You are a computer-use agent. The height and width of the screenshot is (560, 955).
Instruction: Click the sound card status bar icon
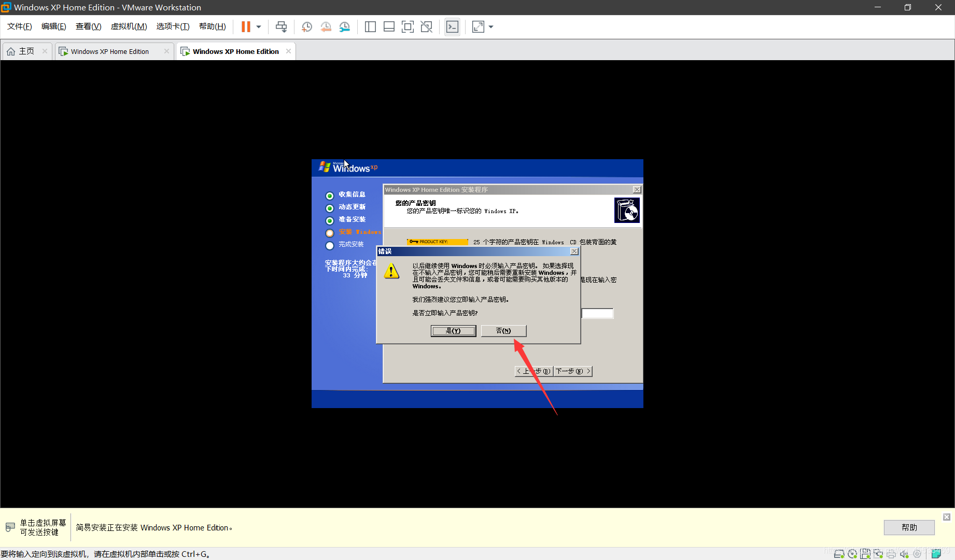coord(904,554)
